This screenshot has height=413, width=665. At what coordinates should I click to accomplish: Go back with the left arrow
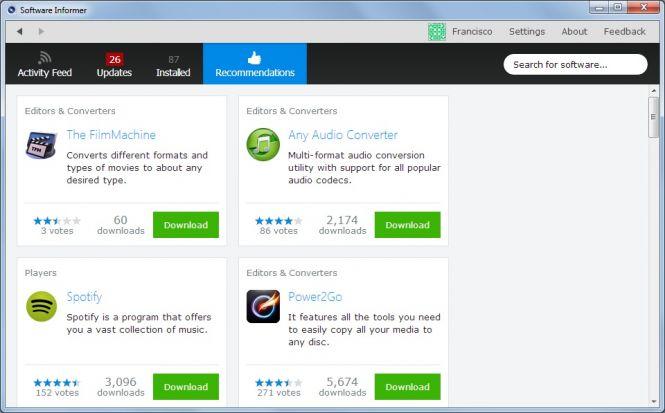coord(20,31)
